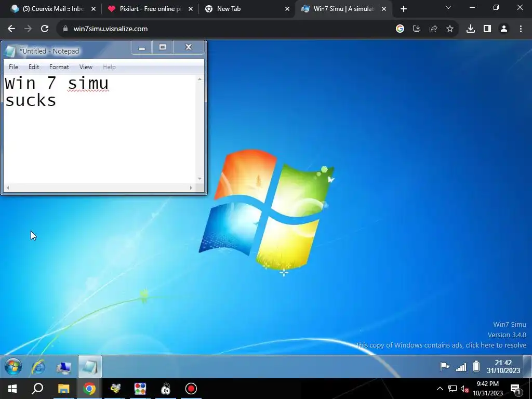Screen dimensions: 532x399
Task: Close the Win7 Simu tab
Action: point(384,9)
